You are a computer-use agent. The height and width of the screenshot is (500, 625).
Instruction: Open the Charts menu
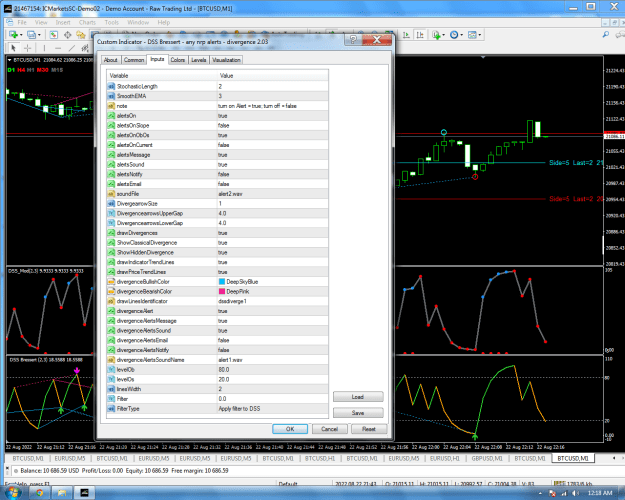click(x=87, y=22)
